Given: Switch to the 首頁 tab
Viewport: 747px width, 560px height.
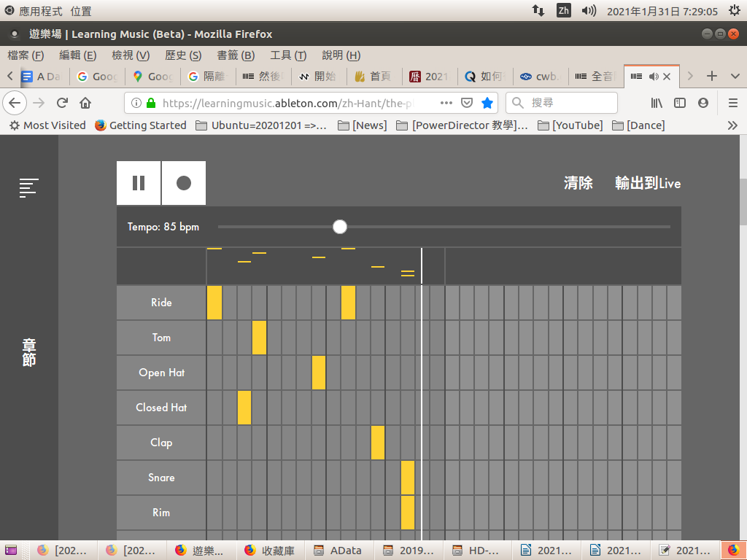Looking at the screenshot, I should [x=374, y=76].
